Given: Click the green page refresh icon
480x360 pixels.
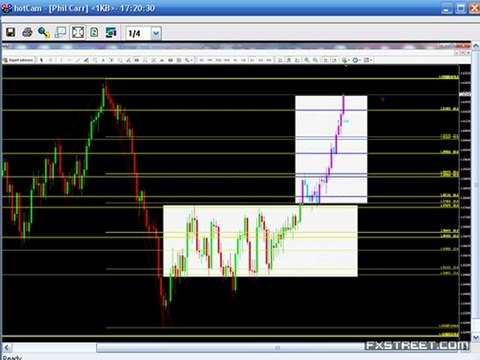Looking at the screenshot, I should point(95,32).
